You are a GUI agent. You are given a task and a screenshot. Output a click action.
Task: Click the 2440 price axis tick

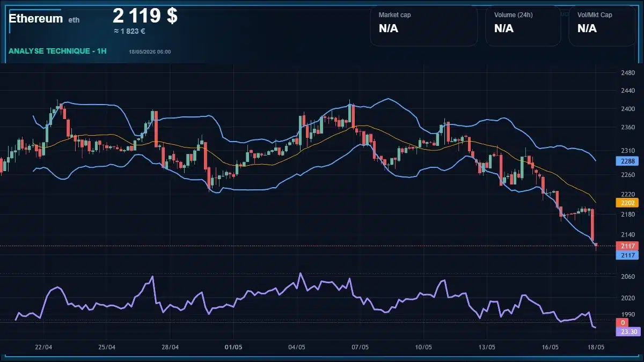coord(627,91)
